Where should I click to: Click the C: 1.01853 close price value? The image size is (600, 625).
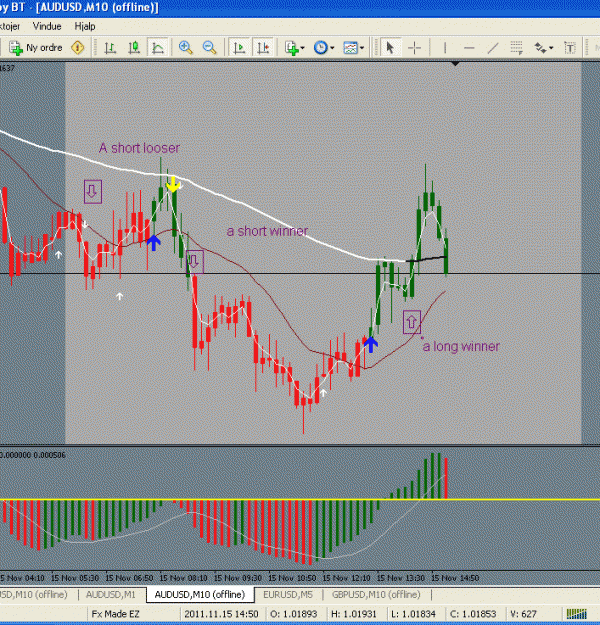point(473,614)
